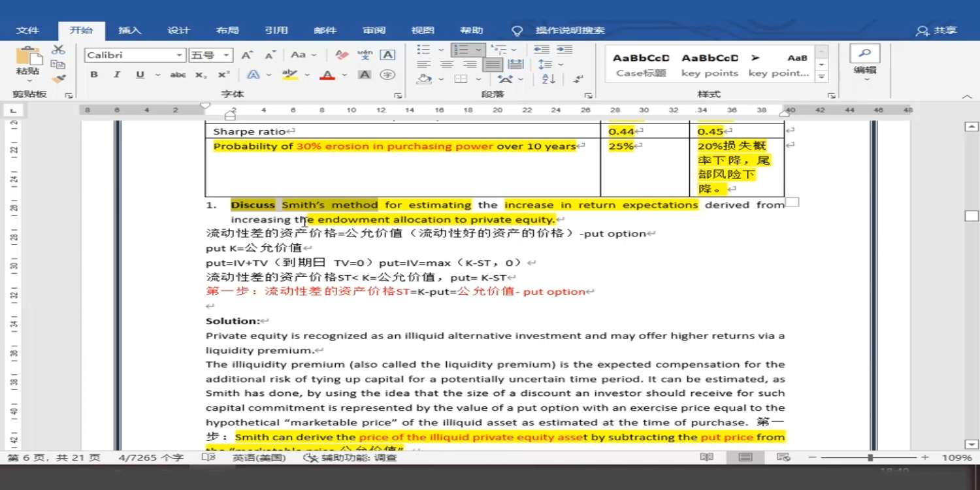Click the yellow text highlight color button
This screenshot has width=980, height=490.
[x=289, y=75]
